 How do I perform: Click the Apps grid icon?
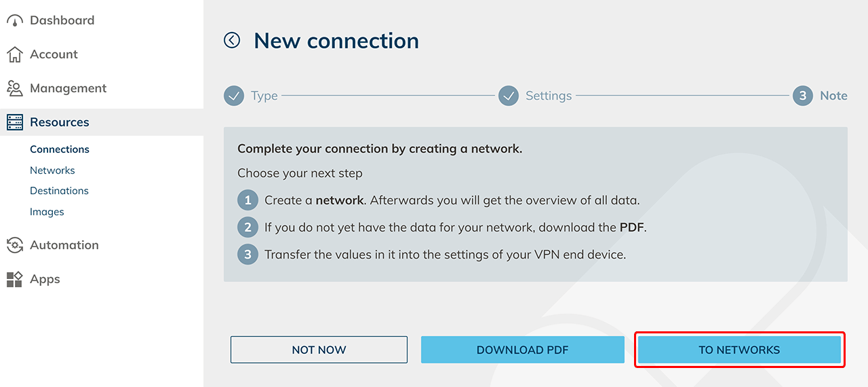pyautogui.click(x=14, y=279)
